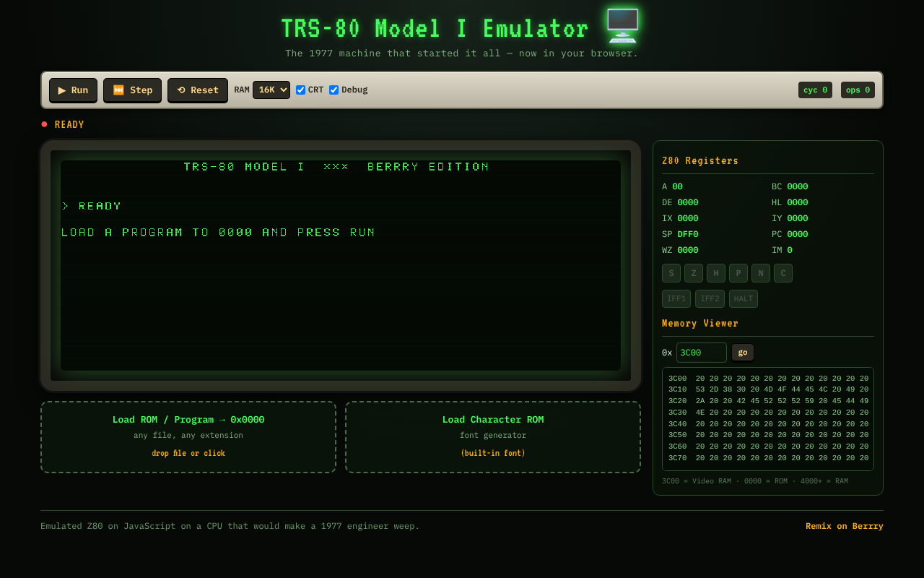The image size is (924, 578).
Task: Click the WZ register value
Action: point(688,250)
